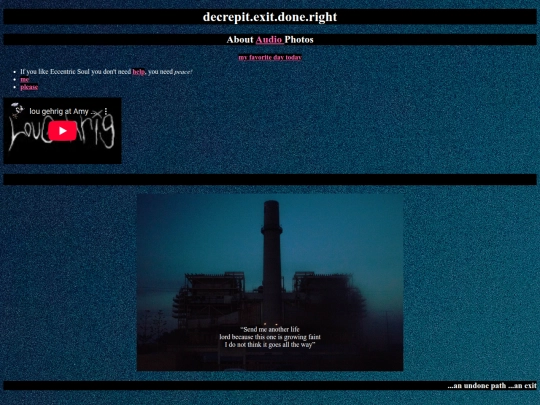Open the lou gehrig video title link
The height and width of the screenshot is (405, 540).
(x=59, y=111)
